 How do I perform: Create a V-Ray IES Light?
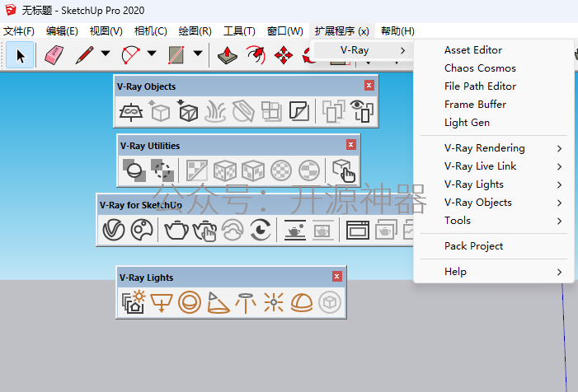tap(246, 302)
